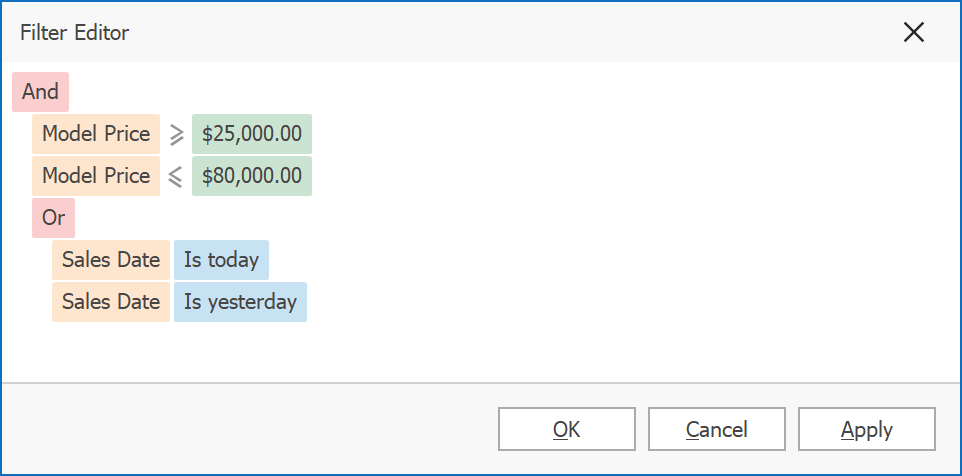962x476 pixels.
Task: Click the less-than-or-equal operator icon
Action: tap(176, 176)
